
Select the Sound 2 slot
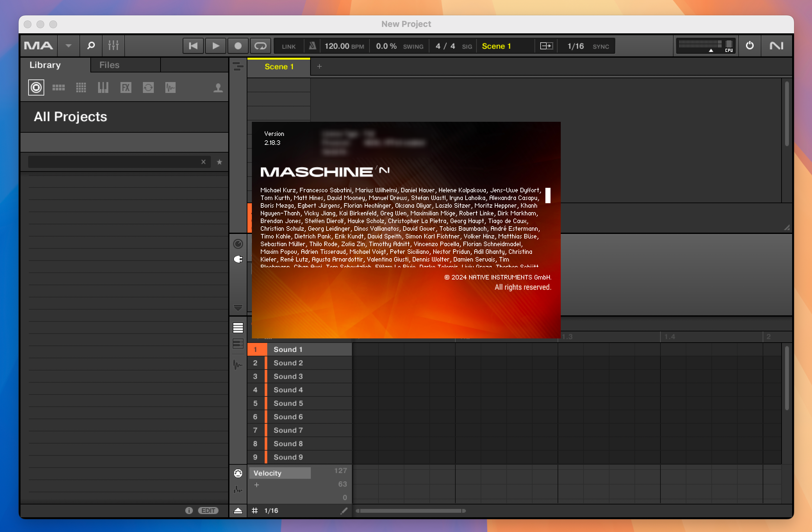(x=300, y=363)
